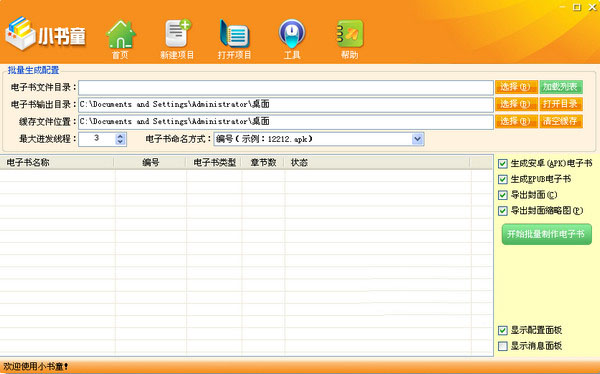Minimize the 小书童 window
Viewport: 600px width, 374px height.
[x=562, y=7]
